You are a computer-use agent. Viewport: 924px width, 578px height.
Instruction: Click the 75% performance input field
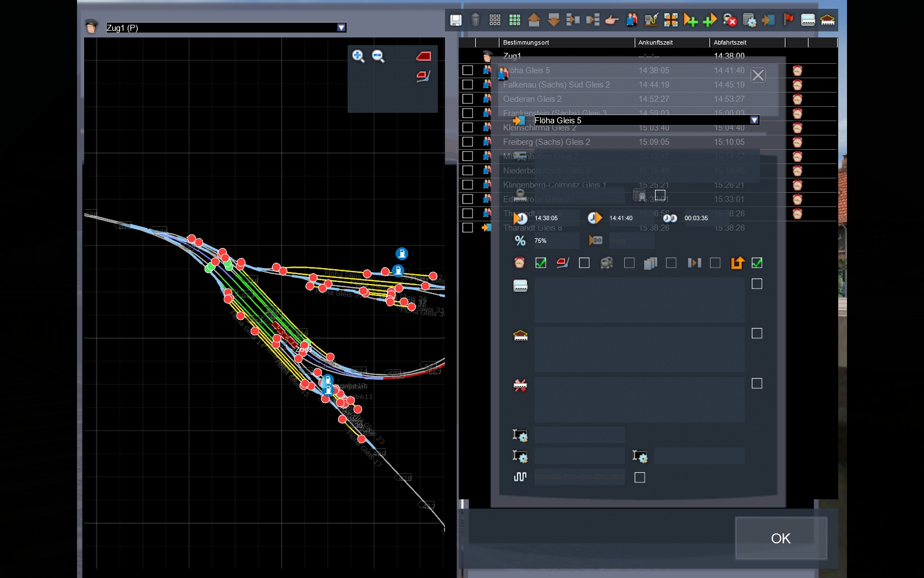click(x=555, y=241)
